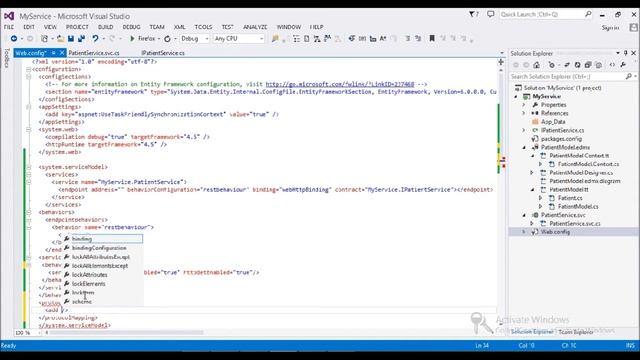This screenshot has width=640, height=360.
Task: Expand IPatientService.cs node in Solution Explorer
Action: coord(524,130)
